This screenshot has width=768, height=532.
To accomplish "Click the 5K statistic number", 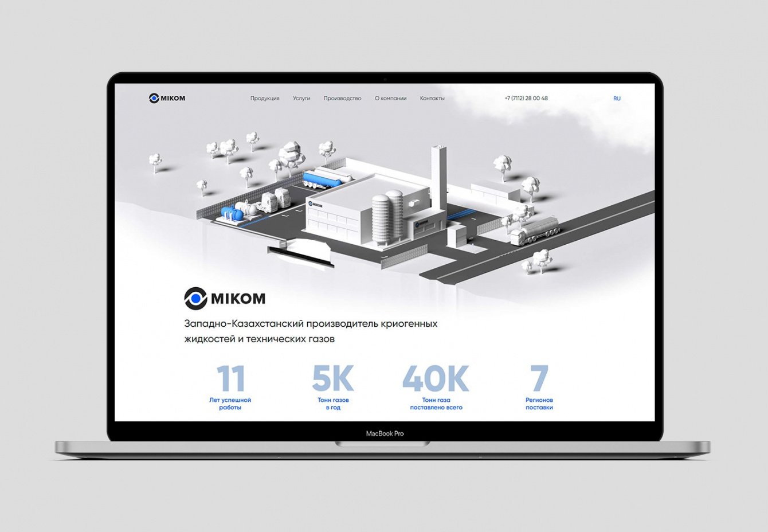I will click(x=333, y=378).
